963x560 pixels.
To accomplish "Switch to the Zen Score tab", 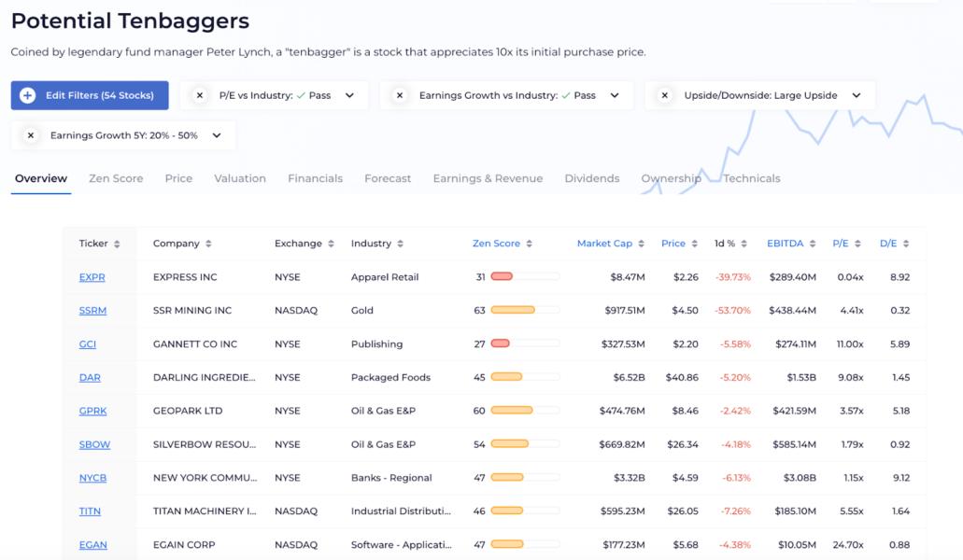I will [116, 178].
